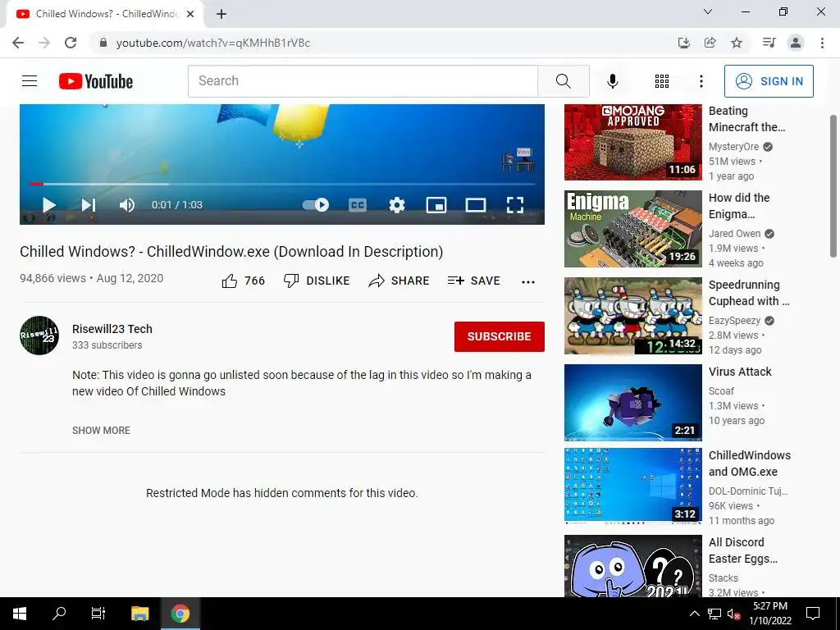Open video settings gear icon

[397, 204]
